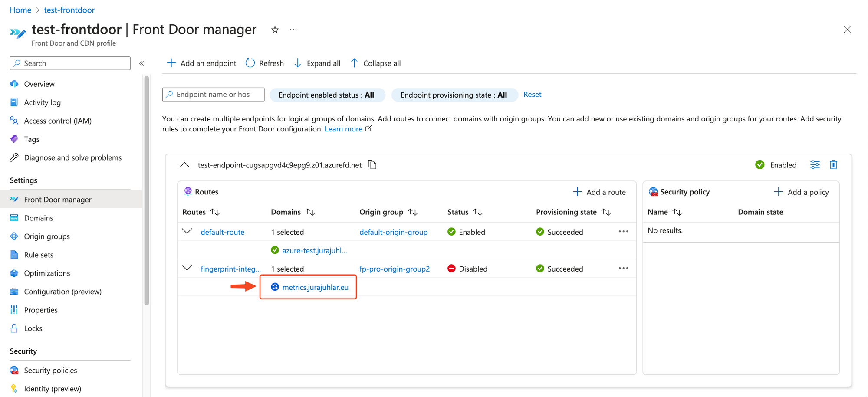Open the Learn more link

pos(348,129)
